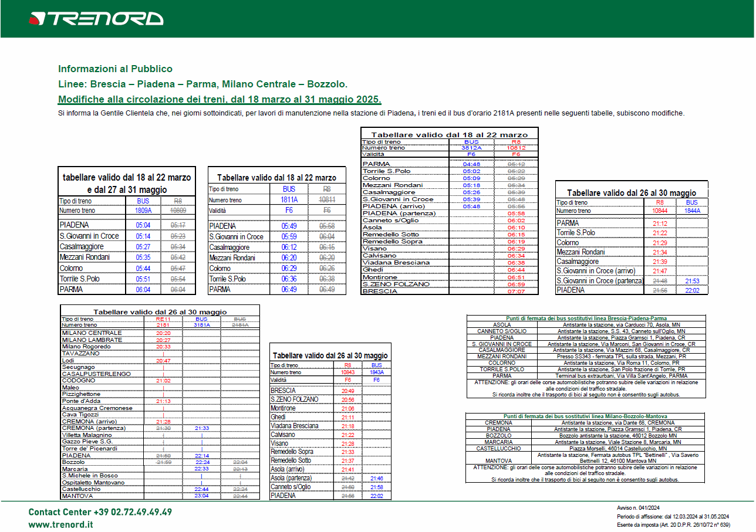Select 'Esente da imposta' footer line
Viewport: 756px width, 532px height.
(673, 525)
